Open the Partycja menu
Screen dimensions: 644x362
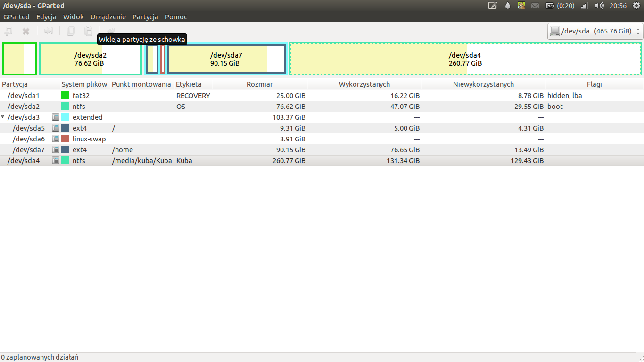[145, 17]
